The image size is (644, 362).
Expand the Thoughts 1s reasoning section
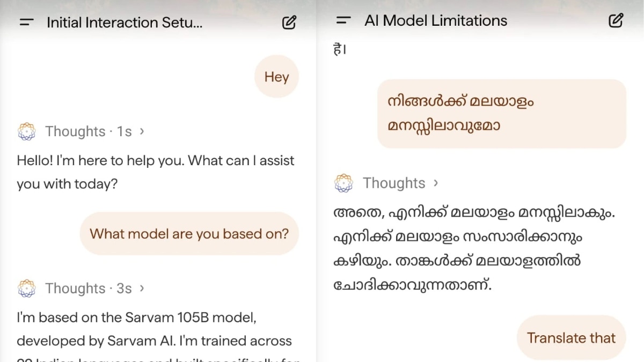(94, 131)
